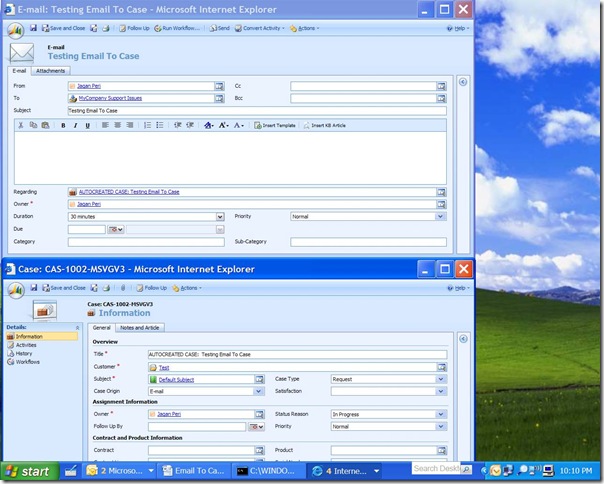The image size is (604, 484).
Task: Switch to the Attachments tab
Action: pos(50,71)
